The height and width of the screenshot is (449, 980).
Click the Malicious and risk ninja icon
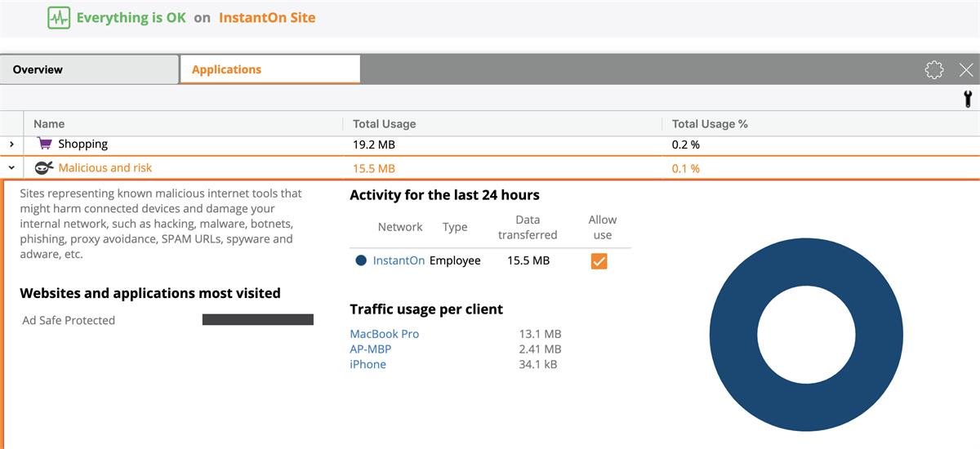click(44, 167)
